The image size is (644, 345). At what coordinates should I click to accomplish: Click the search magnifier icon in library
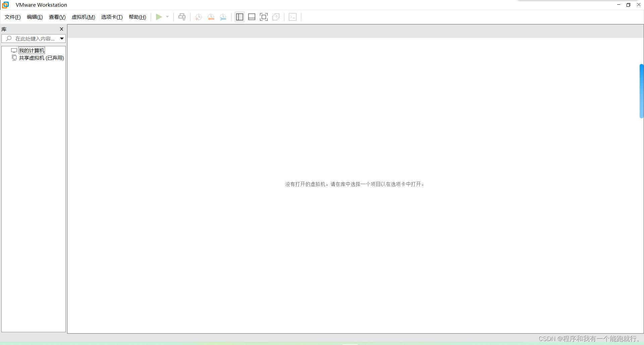point(9,39)
